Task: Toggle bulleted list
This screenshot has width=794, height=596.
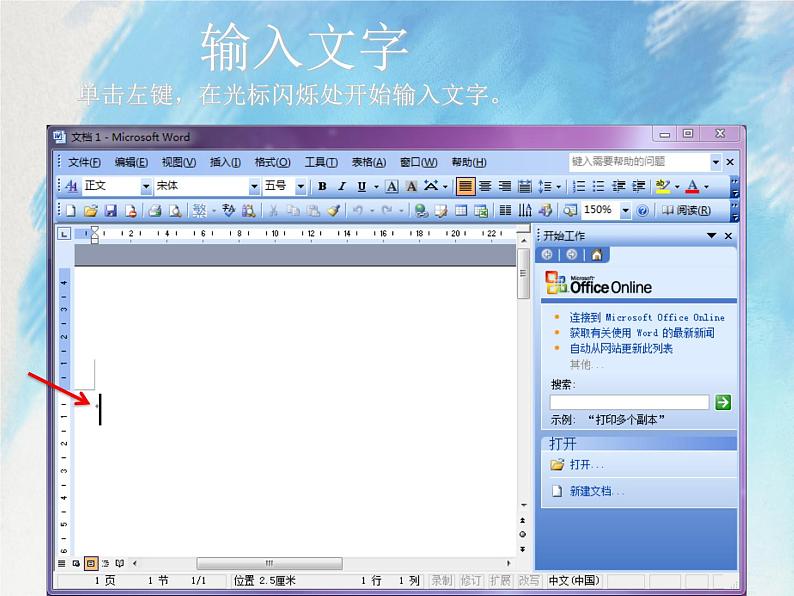Action: point(599,186)
